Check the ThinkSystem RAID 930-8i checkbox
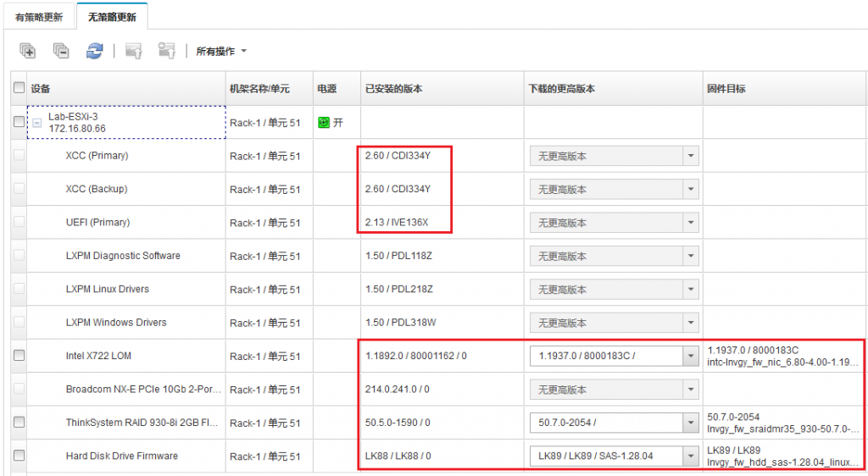Screen dimensions: 868x476 click(x=19, y=422)
